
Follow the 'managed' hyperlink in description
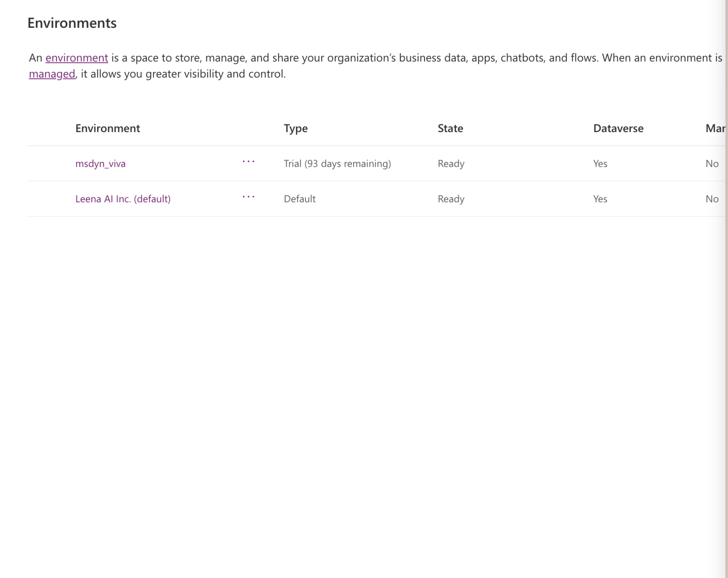click(52, 74)
